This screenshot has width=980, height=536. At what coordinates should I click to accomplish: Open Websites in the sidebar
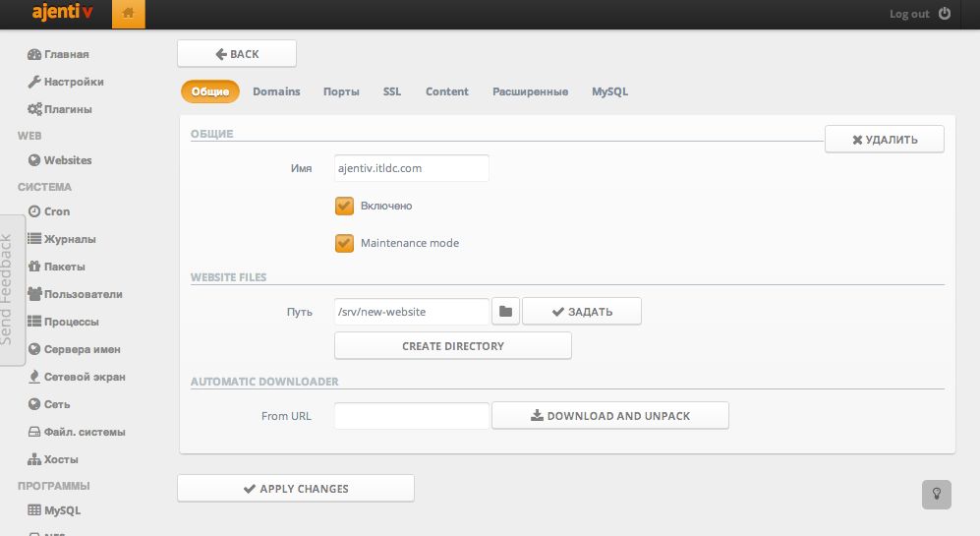click(60, 160)
